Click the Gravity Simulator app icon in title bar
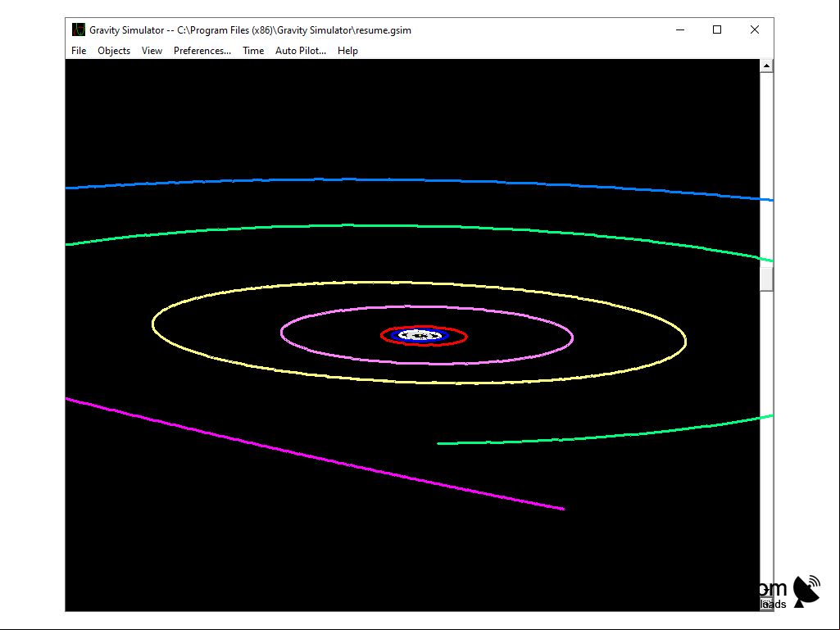The height and width of the screenshot is (630, 840). tap(79, 30)
